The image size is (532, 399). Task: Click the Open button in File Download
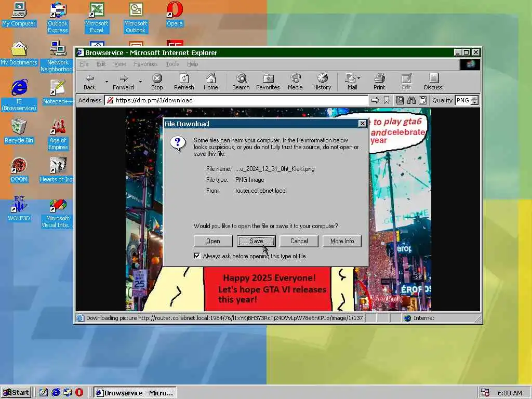[x=213, y=241]
